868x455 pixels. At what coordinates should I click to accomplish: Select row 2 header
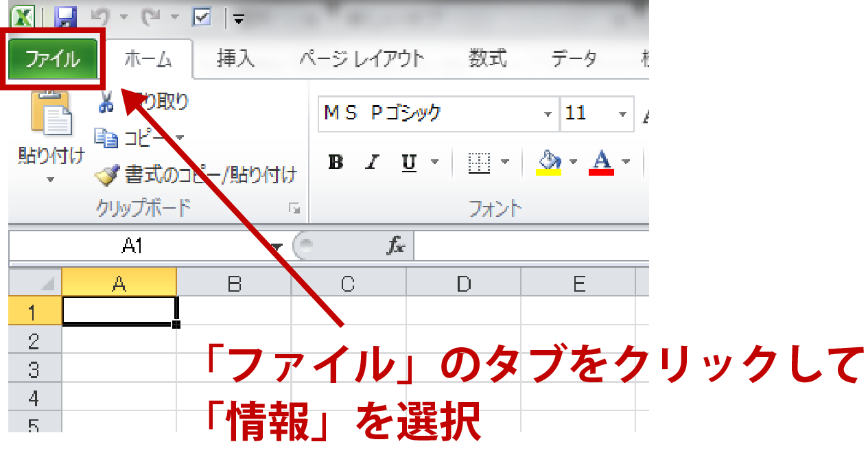(x=35, y=340)
